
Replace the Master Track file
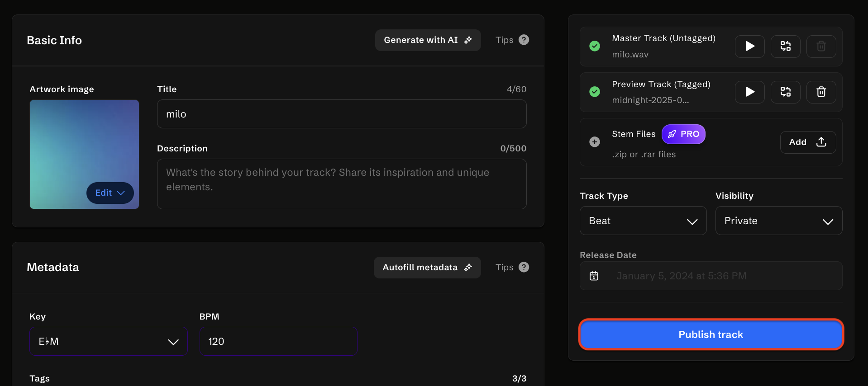(x=785, y=46)
